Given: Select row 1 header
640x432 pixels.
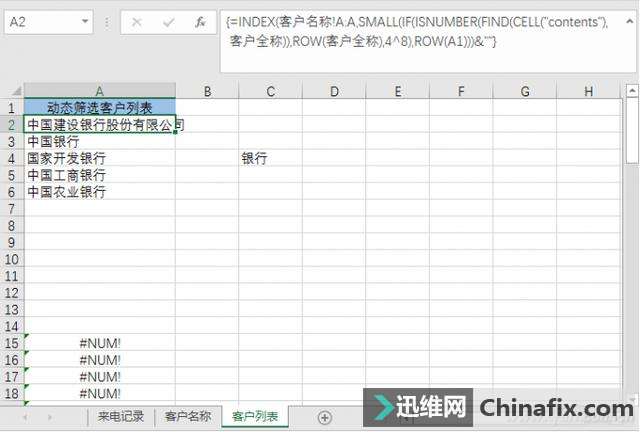Looking at the screenshot, I should [11, 108].
